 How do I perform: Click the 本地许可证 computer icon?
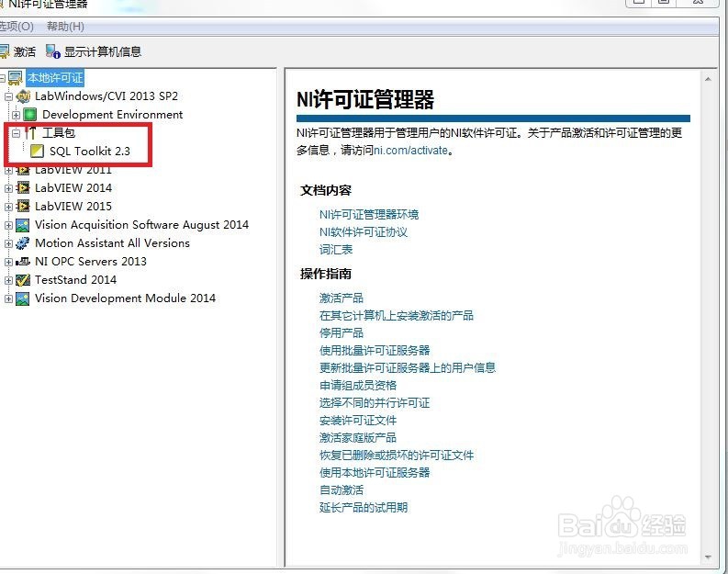pyautogui.click(x=16, y=77)
